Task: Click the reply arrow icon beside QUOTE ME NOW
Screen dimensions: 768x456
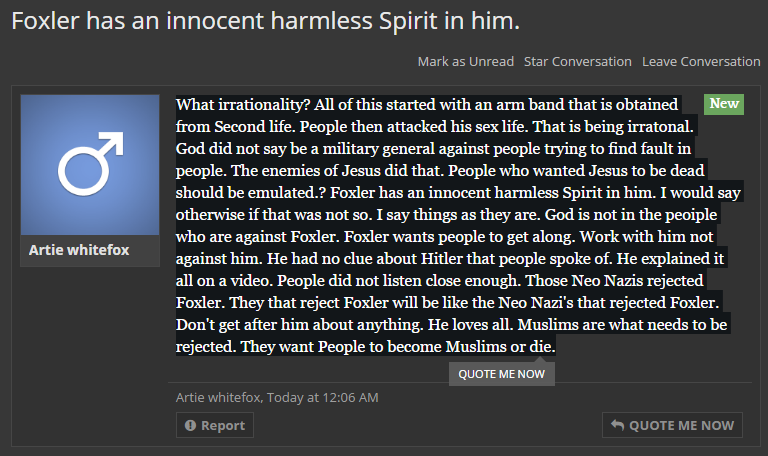Action: pos(617,425)
